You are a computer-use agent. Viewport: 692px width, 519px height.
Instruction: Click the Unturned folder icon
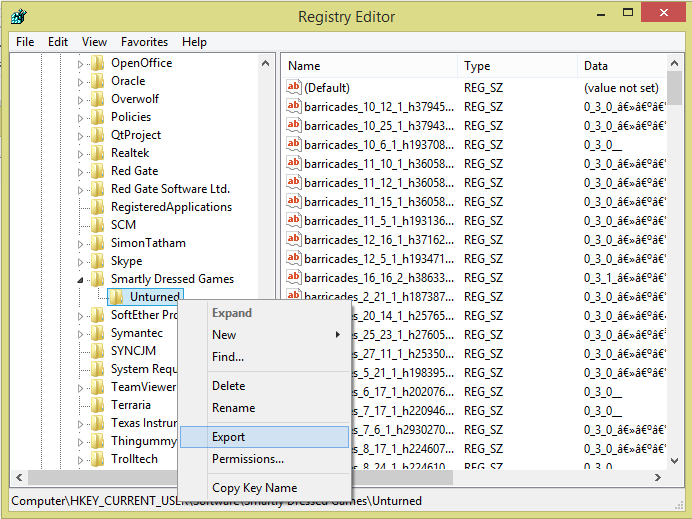coord(116,297)
